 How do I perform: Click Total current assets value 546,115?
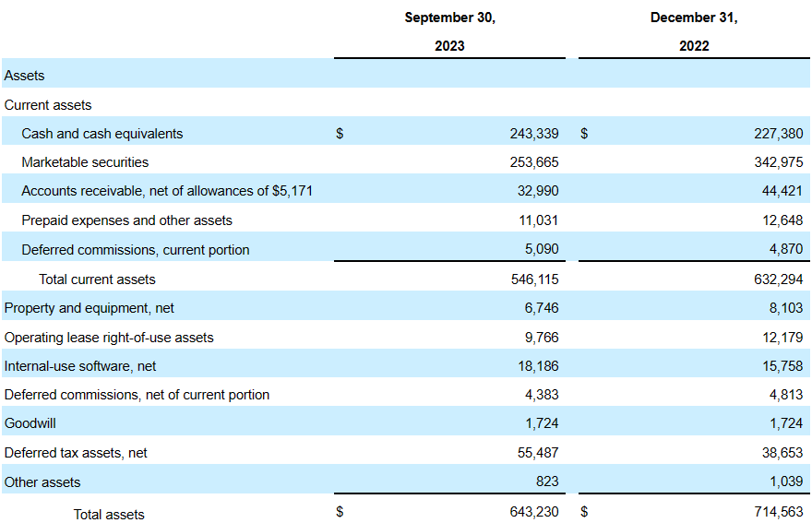click(x=533, y=279)
